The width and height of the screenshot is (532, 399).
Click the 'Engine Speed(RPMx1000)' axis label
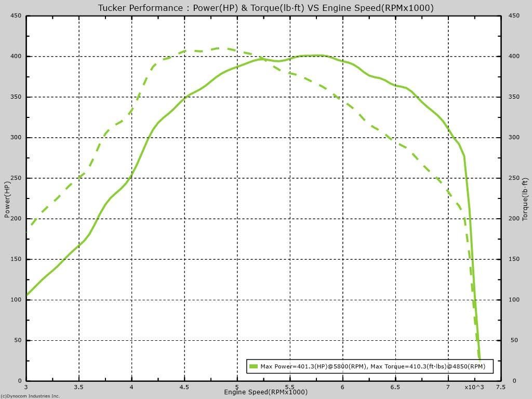(x=265, y=392)
